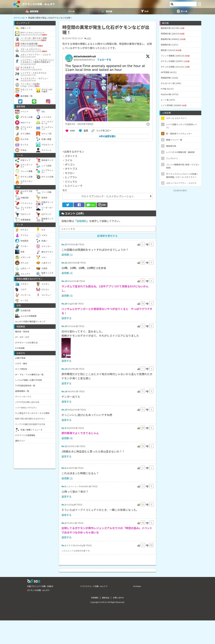Share article via Facebook button
This screenshot has height=644, width=215.
pos(79,205)
